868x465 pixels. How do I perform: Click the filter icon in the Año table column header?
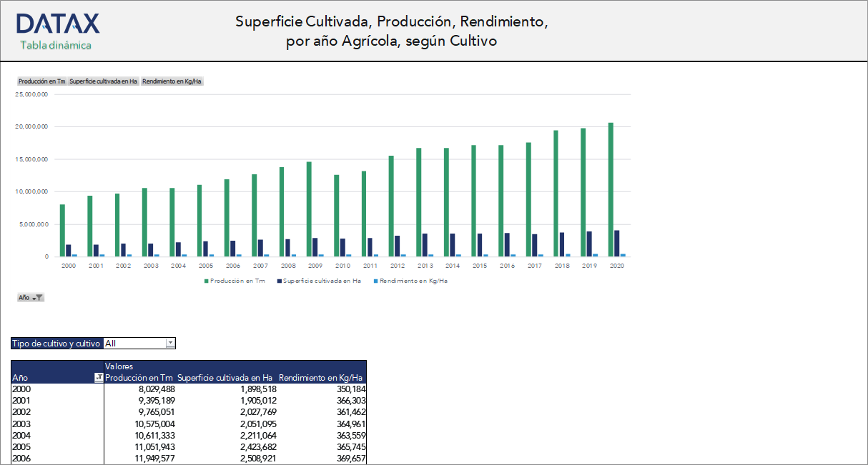(x=100, y=377)
